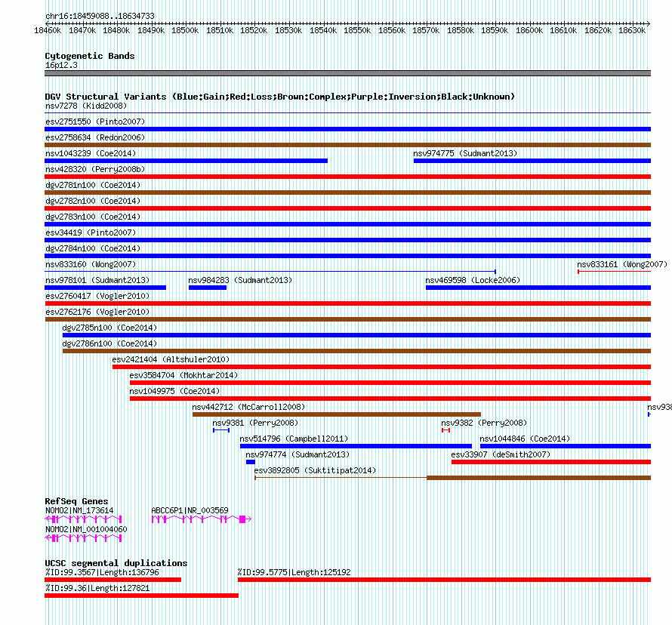Image resolution: width=672 pixels, height=625 pixels.
Task: Click the chr16:18459088..18634733 coordinate label
Action: coord(100,16)
